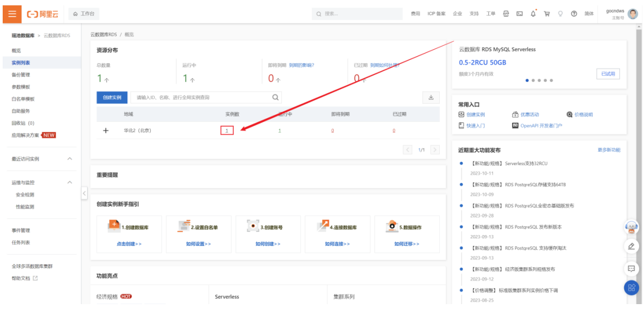Open 回收站 (0) in the sidebar
Screen dimensions: 644x310
point(23,123)
